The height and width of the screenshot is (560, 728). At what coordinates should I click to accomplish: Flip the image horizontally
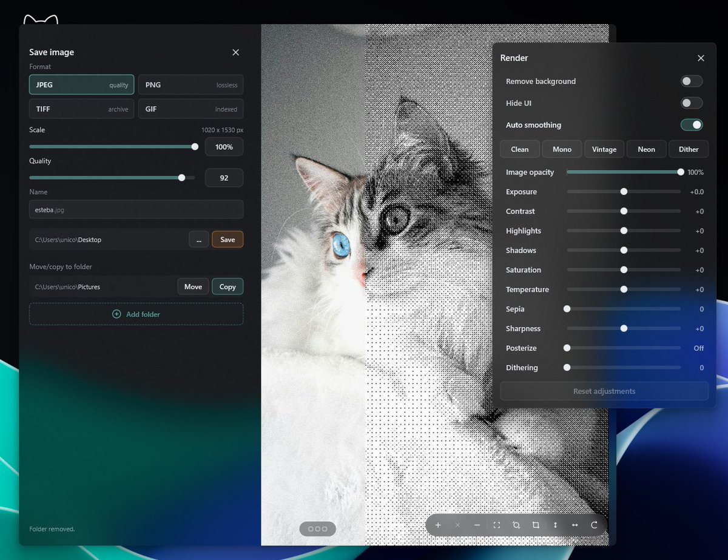(575, 525)
